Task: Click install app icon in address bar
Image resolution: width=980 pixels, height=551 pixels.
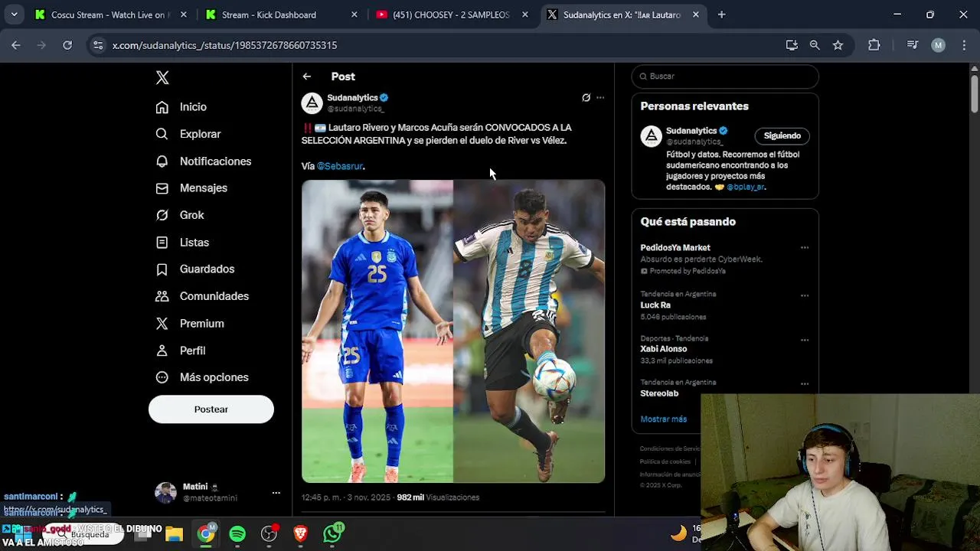Action: click(792, 45)
